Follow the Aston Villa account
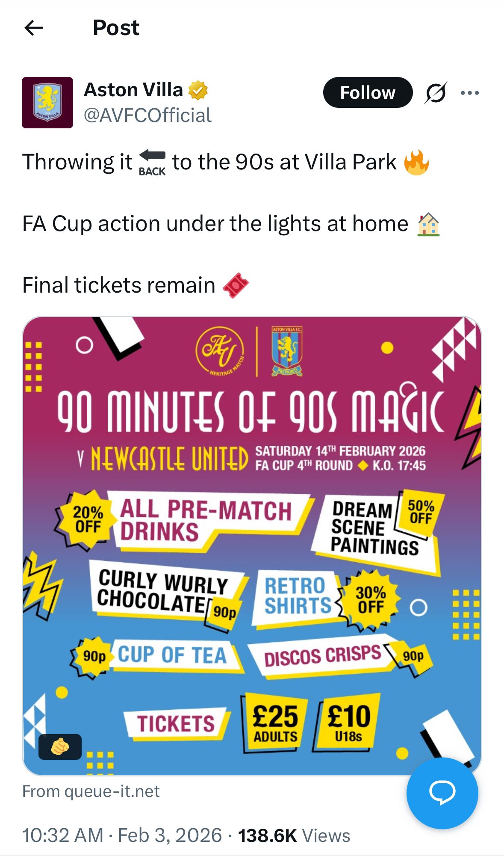The width and height of the screenshot is (504, 862). [x=368, y=92]
